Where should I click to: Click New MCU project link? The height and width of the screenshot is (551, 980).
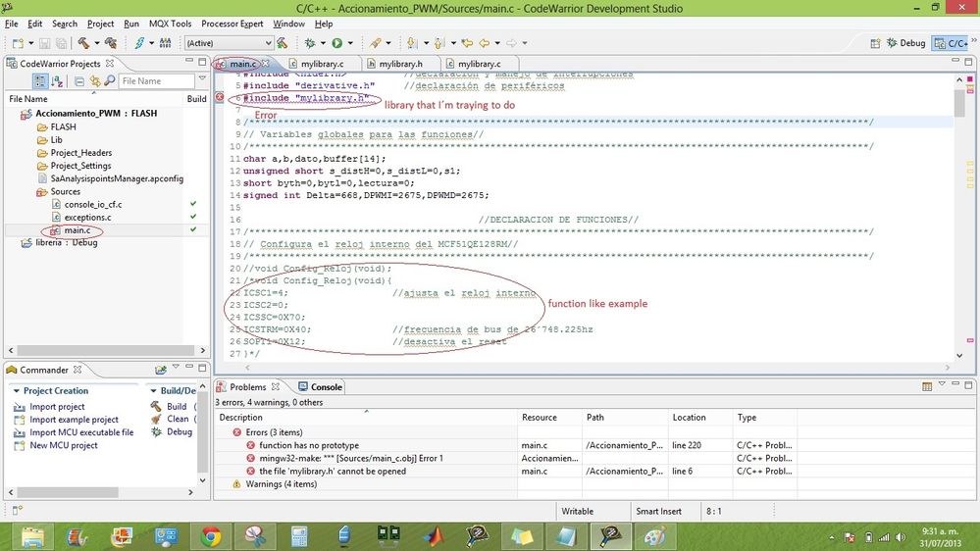[x=64, y=445]
